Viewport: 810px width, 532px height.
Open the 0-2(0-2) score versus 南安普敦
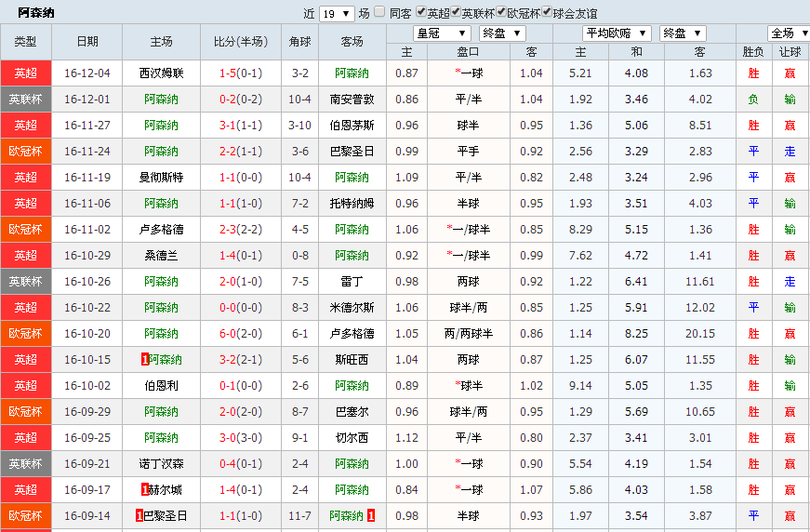pos(241,100)
